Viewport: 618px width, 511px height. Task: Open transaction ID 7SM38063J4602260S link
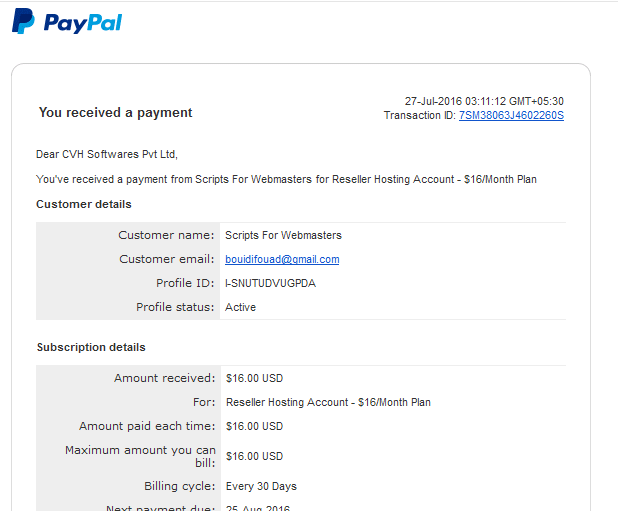tap(511, 115)
